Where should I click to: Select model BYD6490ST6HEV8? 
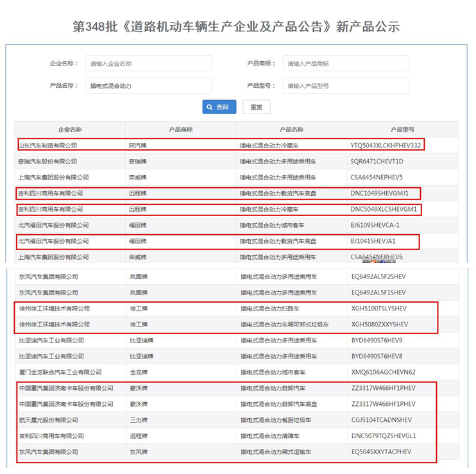377,356
